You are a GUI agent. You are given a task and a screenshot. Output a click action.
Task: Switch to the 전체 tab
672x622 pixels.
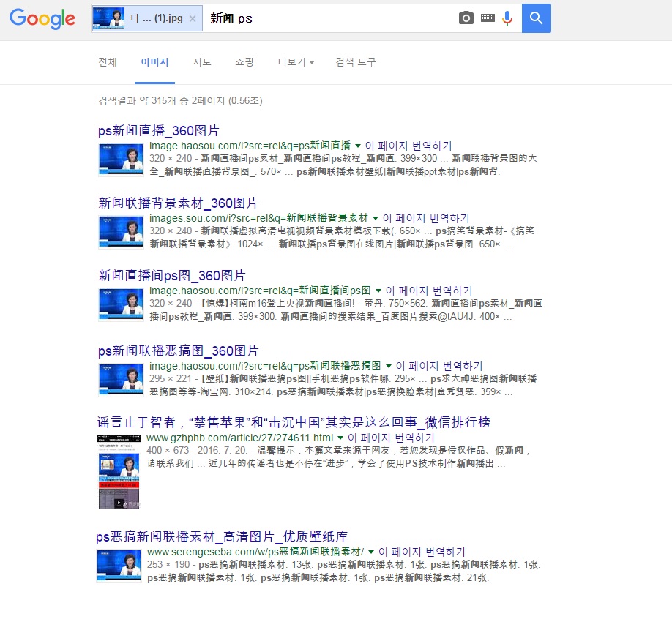[108, 62]
